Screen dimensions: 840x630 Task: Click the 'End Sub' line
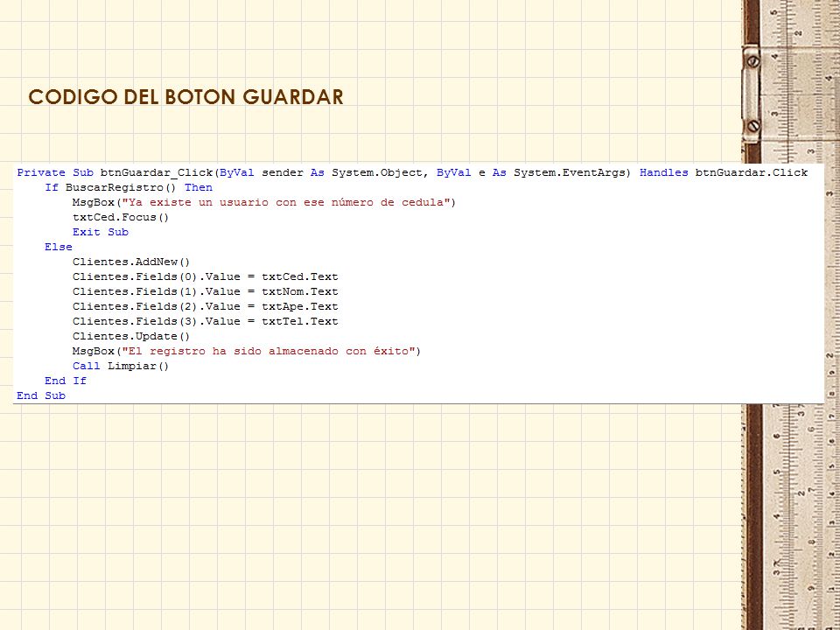pyautogui.click(x=41, y=395)
